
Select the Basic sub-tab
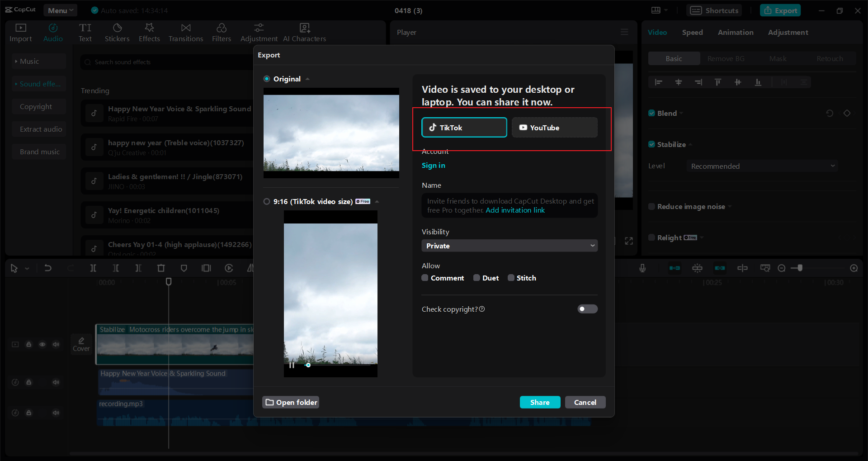(674, 58)
